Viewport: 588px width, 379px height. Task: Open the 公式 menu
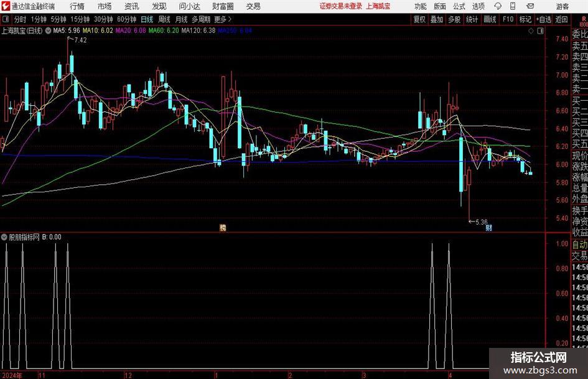click(x=459, y=6)
